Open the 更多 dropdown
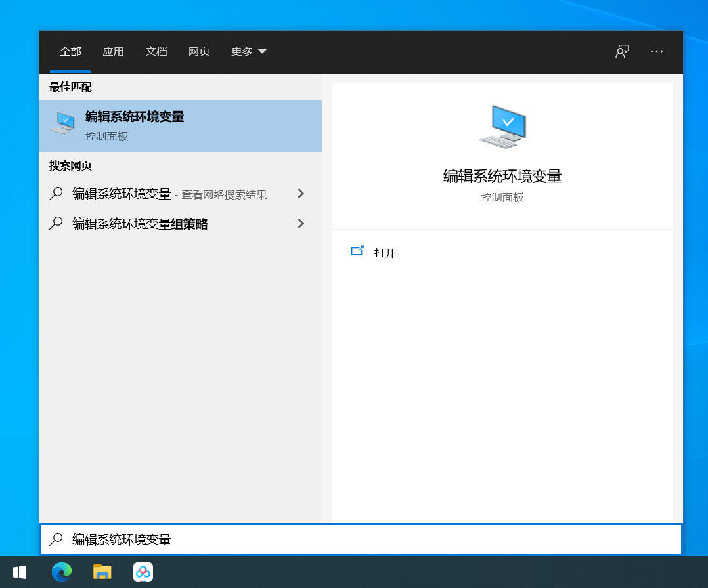The height and width of the screenshot is (588, 708). pyautogui.click(x=248, y=51)
